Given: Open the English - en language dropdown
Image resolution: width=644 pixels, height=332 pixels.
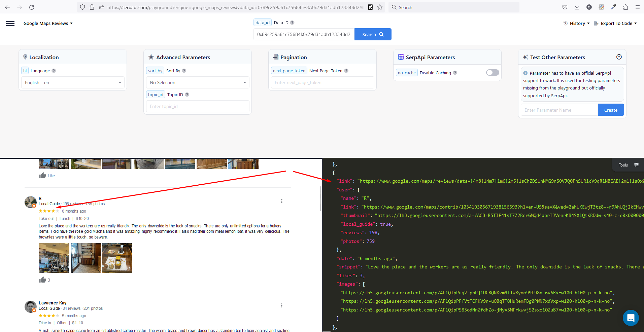Looking at the screenshot, I should click(x=72, y=82).
